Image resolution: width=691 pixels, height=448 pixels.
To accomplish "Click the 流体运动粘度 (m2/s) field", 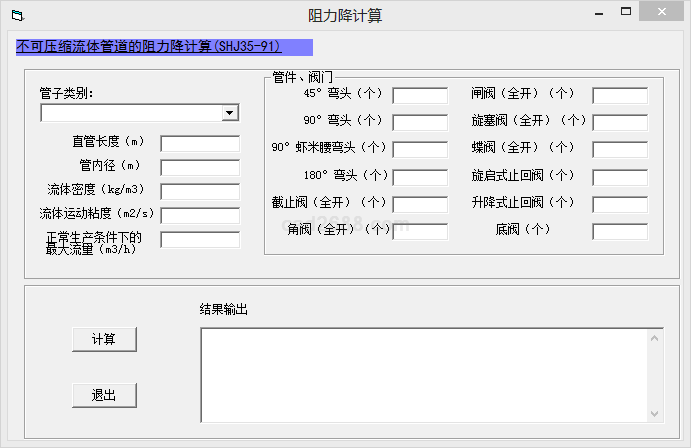I will 200,216.
